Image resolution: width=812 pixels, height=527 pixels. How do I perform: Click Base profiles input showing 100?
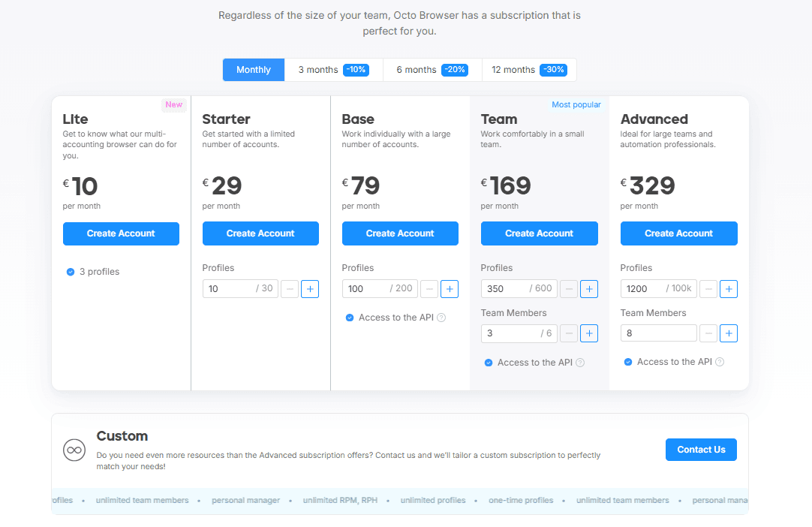click(380, 288)
